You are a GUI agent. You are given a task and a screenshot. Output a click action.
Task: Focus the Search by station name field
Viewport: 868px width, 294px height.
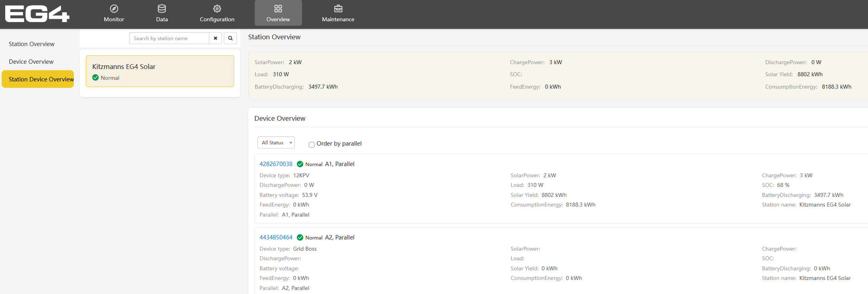(x=169, y=38)
